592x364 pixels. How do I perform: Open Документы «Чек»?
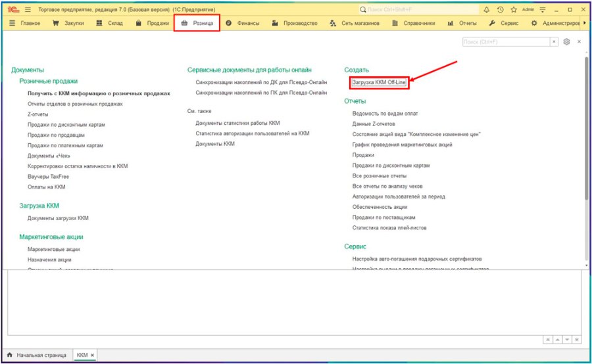(x=49, y=156)
